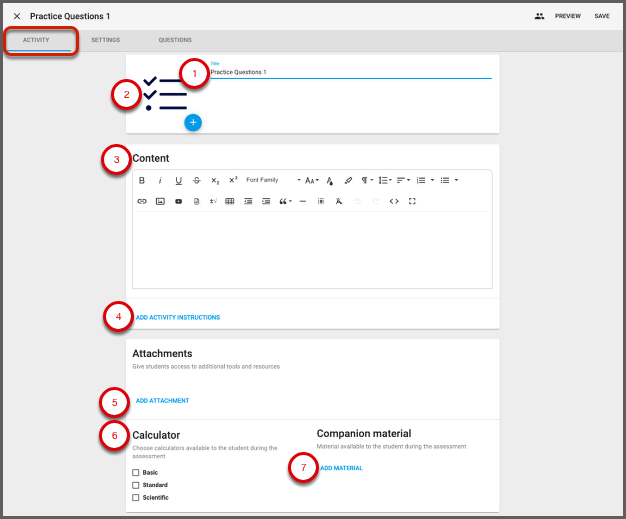Viewport: 626px width, 519px height.
Task: Enable the Basic calculator checkbox
Action: (x=136, y=472)
